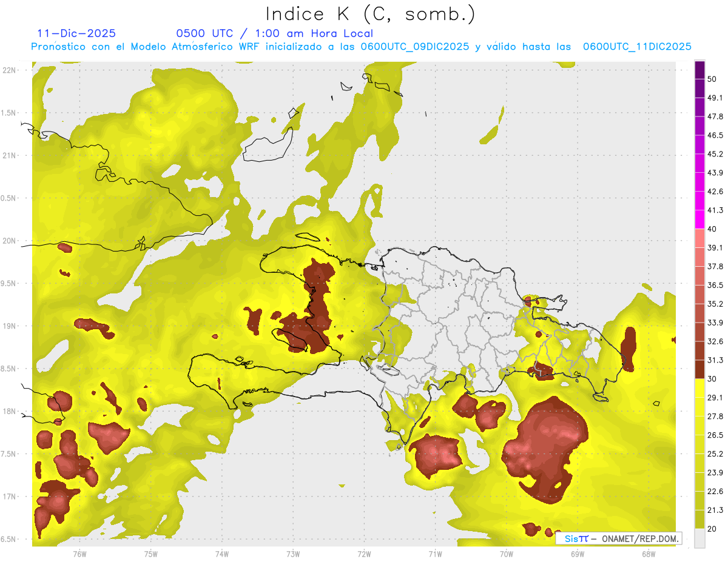Click the '31.3' color scale value
This screenshot has width=728, height=562.
[x=716, y=360]
